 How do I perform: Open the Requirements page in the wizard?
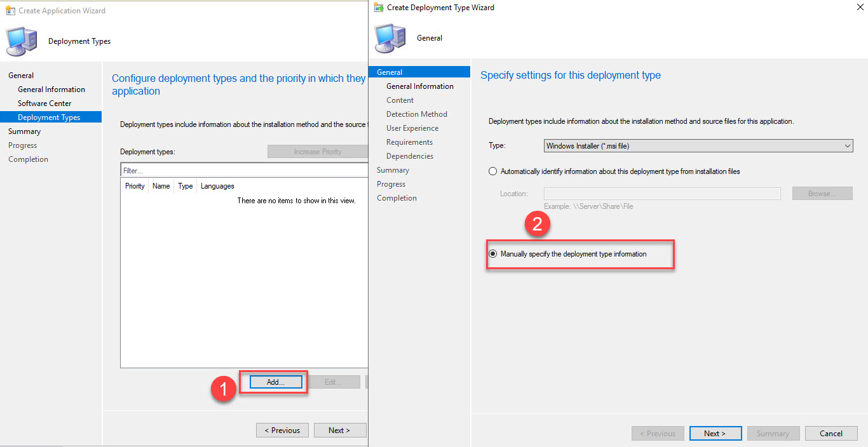(411, 142)
